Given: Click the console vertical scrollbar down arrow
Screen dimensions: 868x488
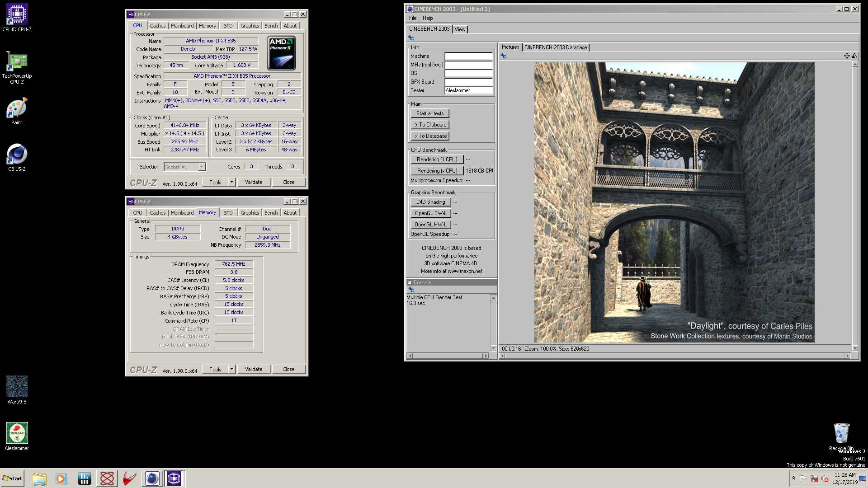Looking at the screenshot, I should point(493,348).
